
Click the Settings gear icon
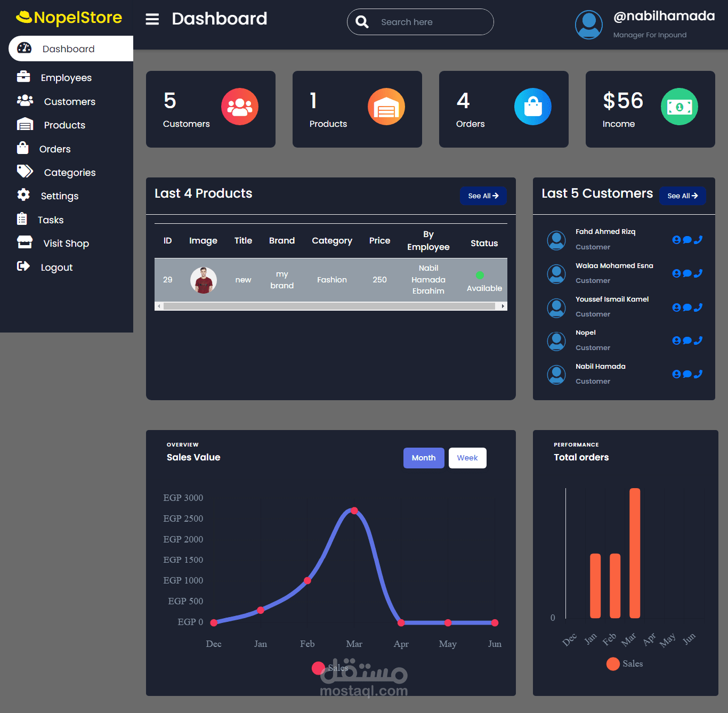[23, 195]
